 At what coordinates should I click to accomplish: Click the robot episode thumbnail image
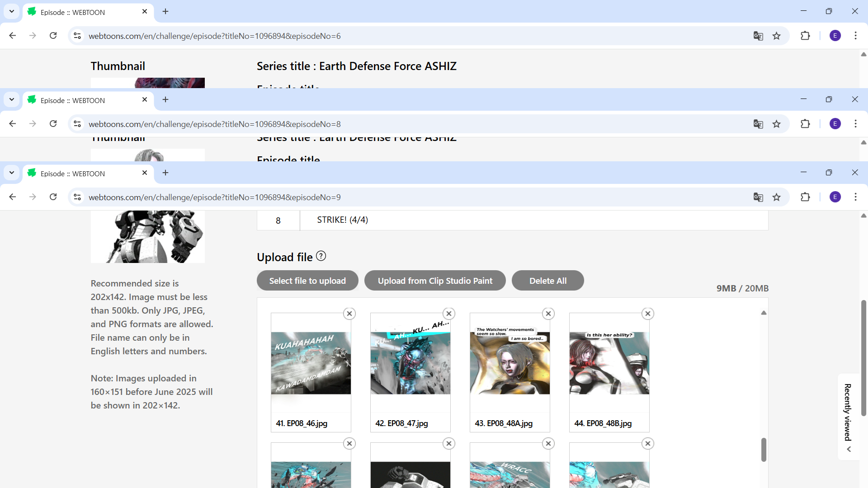148,236
